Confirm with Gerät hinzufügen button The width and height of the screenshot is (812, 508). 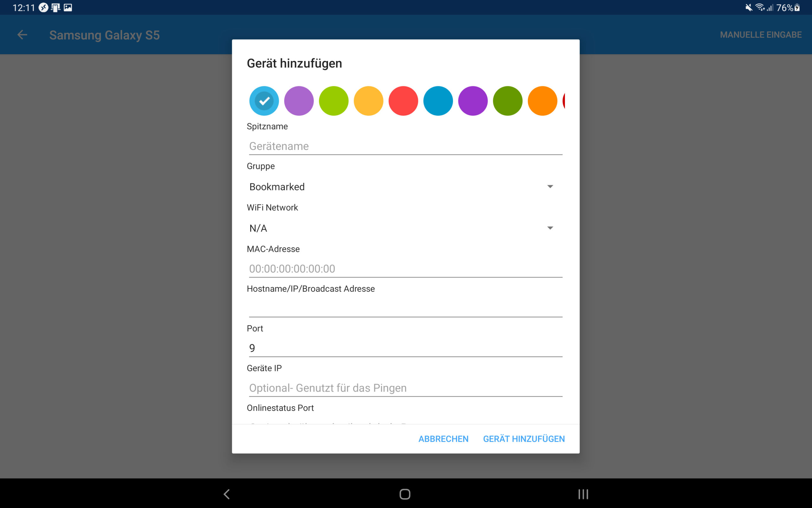524,439
